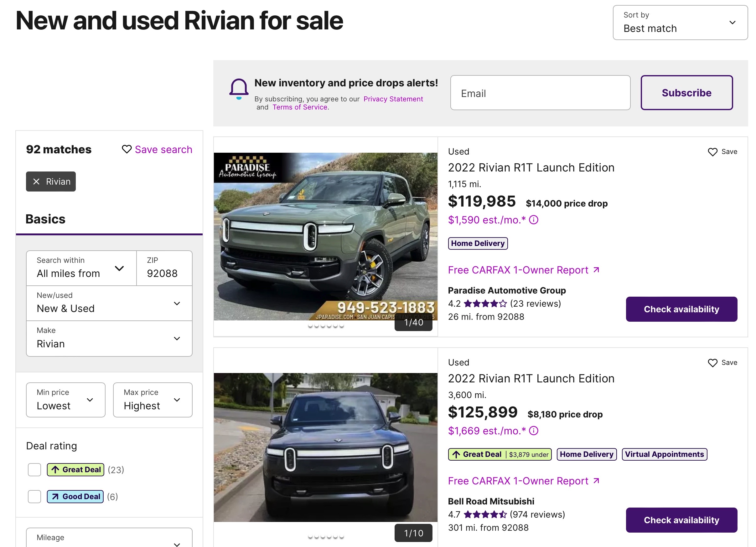The height and width of the screenshot is (547, 756).
Task: Click the Email input field
Action: 540,93
